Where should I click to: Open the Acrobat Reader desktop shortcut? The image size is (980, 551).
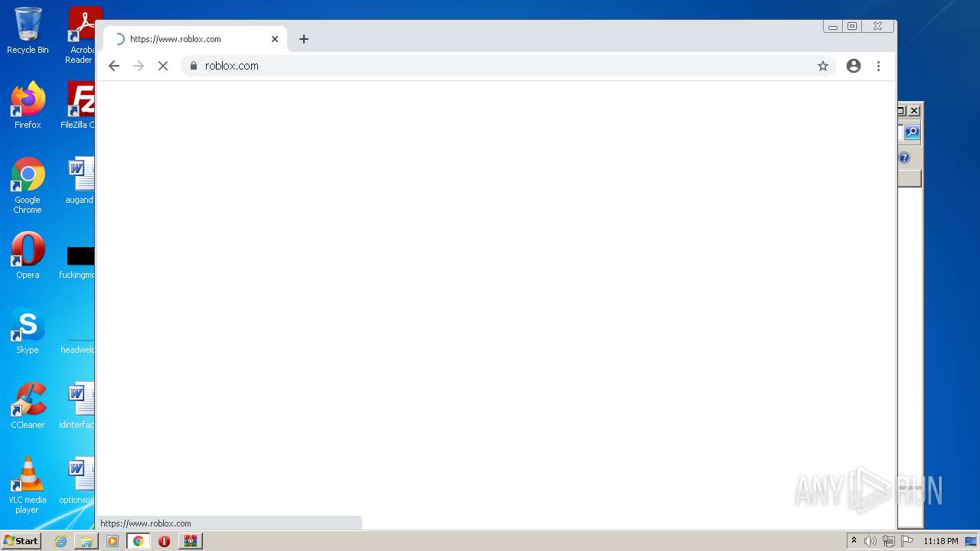coord(80,35)
